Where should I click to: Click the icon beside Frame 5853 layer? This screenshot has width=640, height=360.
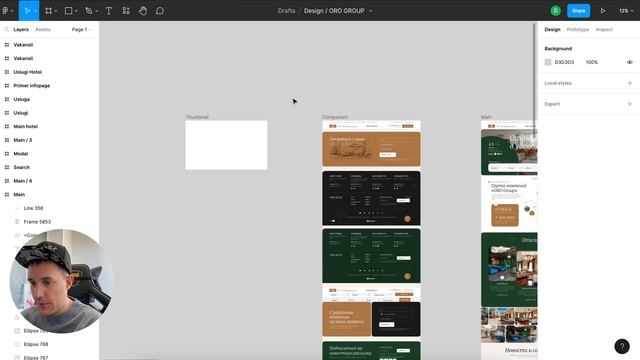[x=17, y=222]
